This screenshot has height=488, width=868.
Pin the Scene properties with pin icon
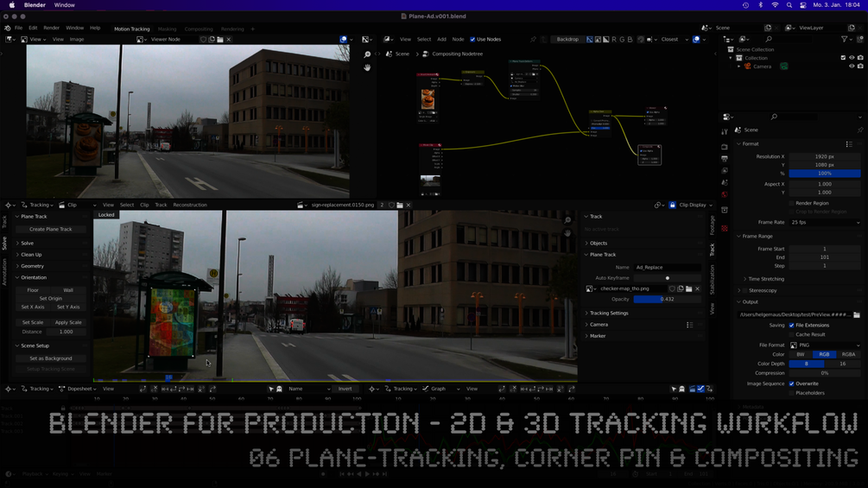[x=859, y=130]
